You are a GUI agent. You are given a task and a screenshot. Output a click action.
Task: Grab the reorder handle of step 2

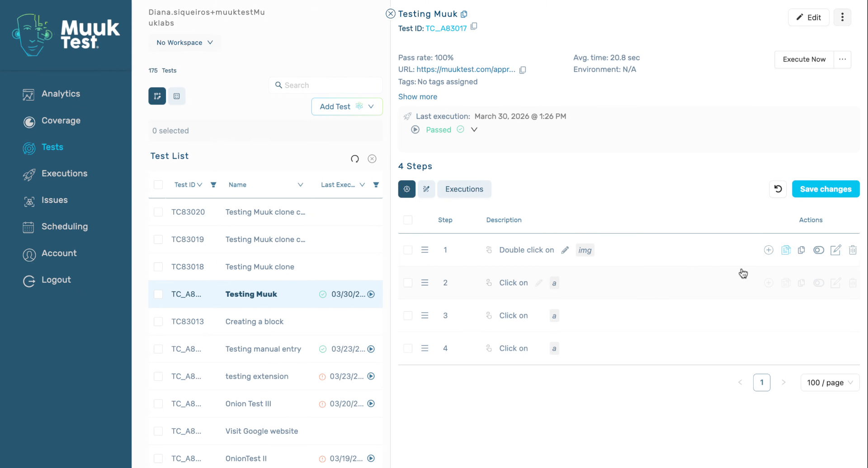(425, 283)
